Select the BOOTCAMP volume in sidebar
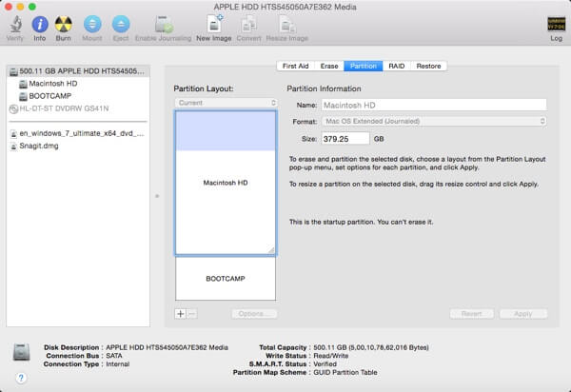Screen dimensions: 571x392 (49, 96)
